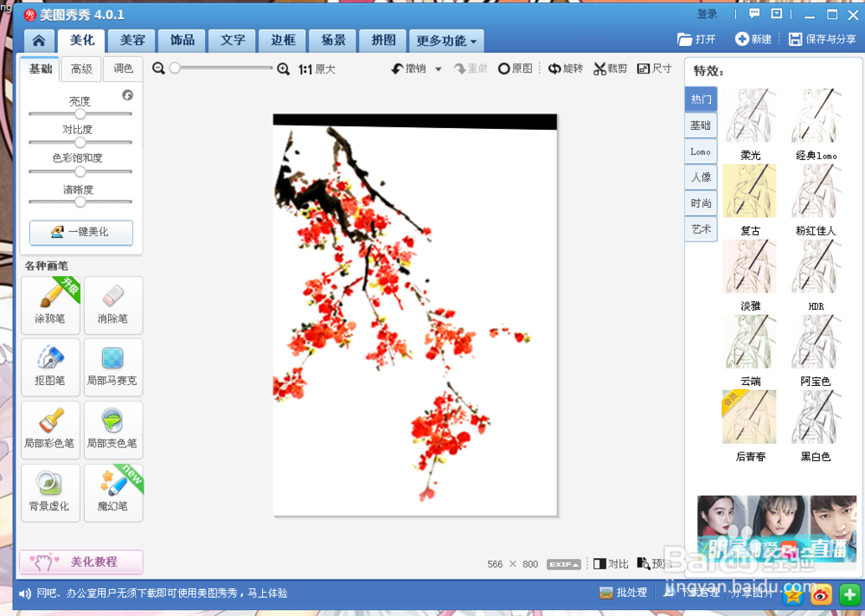
Task: Switch to the 文字 text tab
Action: [x=233, y=41]
